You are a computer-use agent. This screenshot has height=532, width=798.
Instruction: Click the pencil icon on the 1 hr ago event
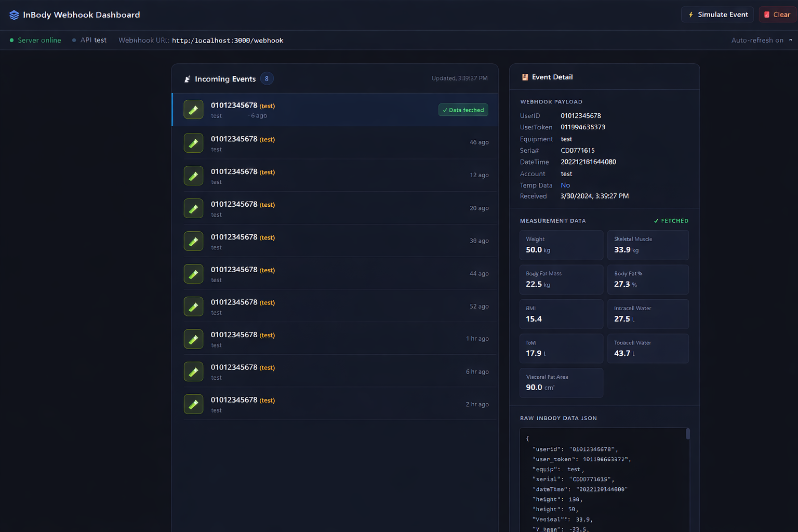point(193,339)
